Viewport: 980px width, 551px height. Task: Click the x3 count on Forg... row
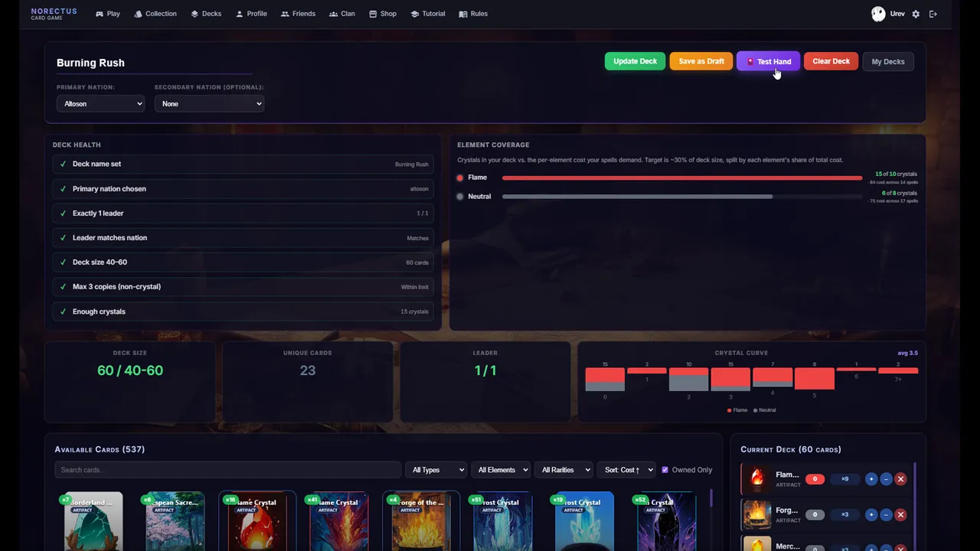(845, 514)
